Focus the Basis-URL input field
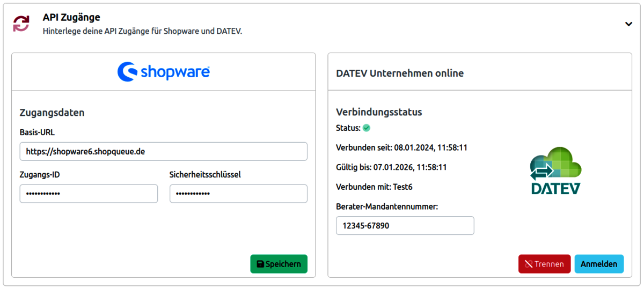The image size is (644, 288). pyautogui.click(x=164, y=151)
